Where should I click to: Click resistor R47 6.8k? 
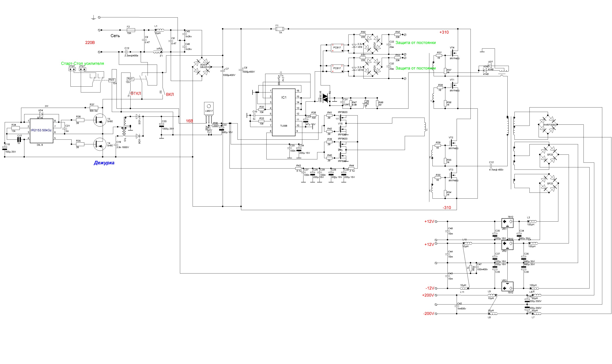pos(351,103)
